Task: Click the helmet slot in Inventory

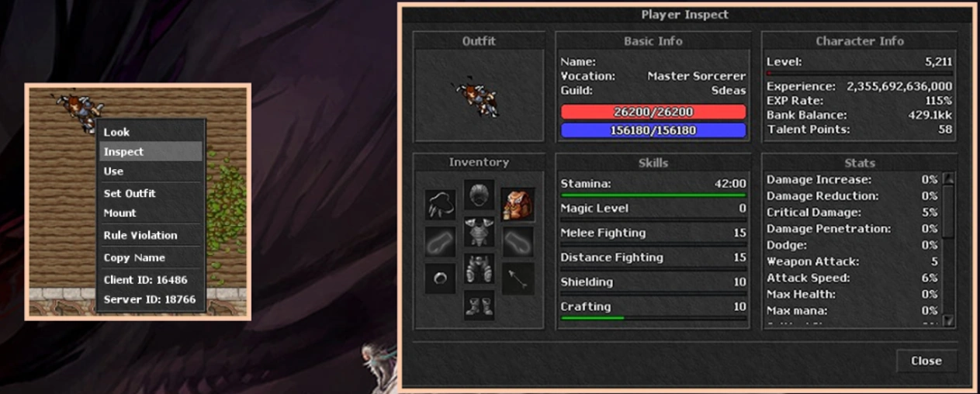Action: (479, 195)
